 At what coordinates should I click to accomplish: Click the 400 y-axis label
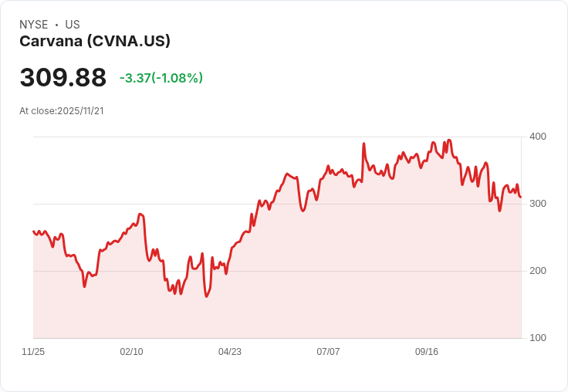click(x=538, y=137)
